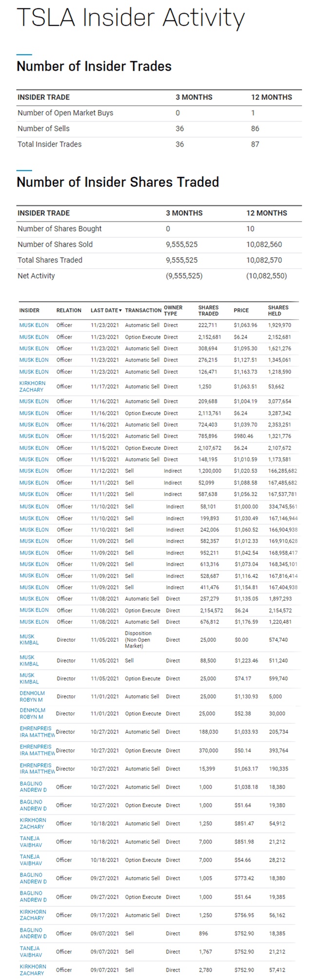Open DENHOLM ROBYN M Automatic Sell link
This screenshot has height=980, width=312.
click(x=32, y=696)
